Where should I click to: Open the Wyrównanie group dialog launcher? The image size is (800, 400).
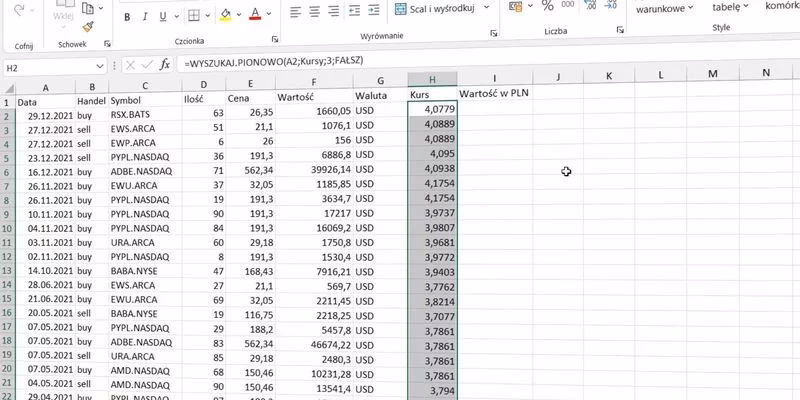coord(493,33)
